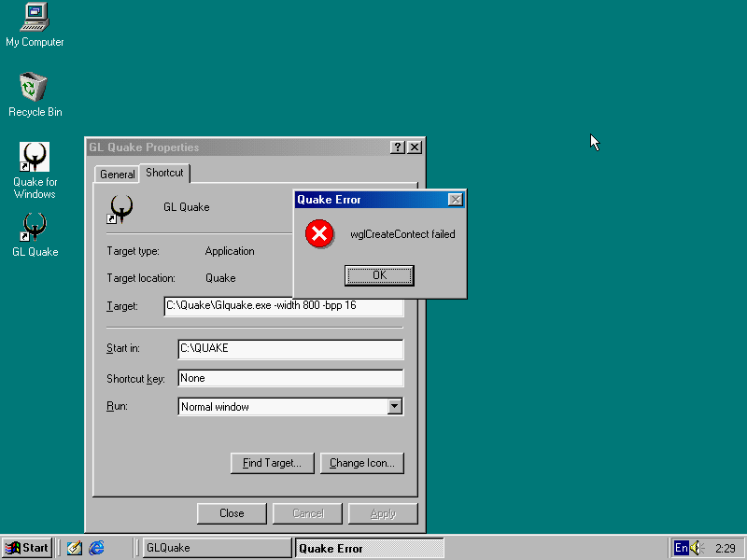Close GL Quake Properties window with X
Screen dimensions: 747x560
click(x=415, y=147)
